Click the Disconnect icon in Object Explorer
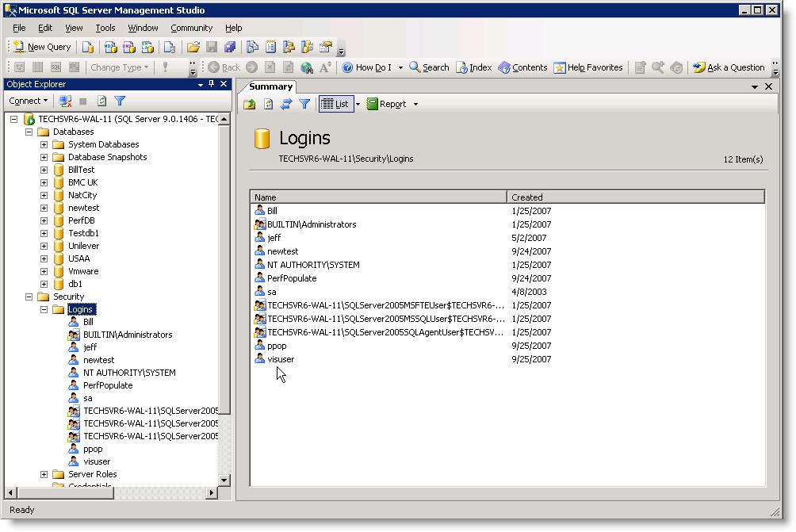The image size is (796, 532). pos(65,101)
